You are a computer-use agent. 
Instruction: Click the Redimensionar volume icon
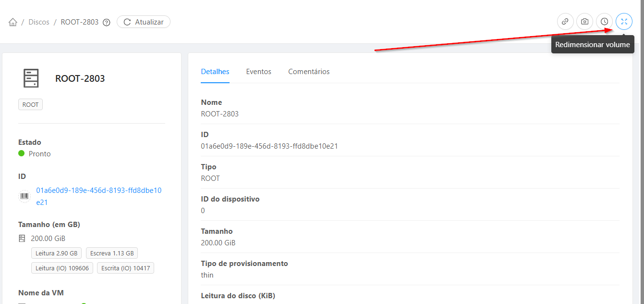[x=624, y=22]
